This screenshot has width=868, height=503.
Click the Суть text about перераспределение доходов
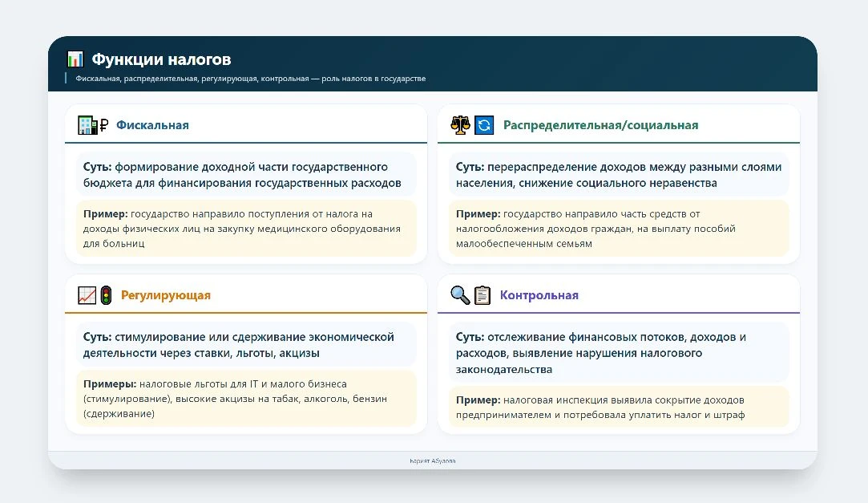[x=618, y=175]
